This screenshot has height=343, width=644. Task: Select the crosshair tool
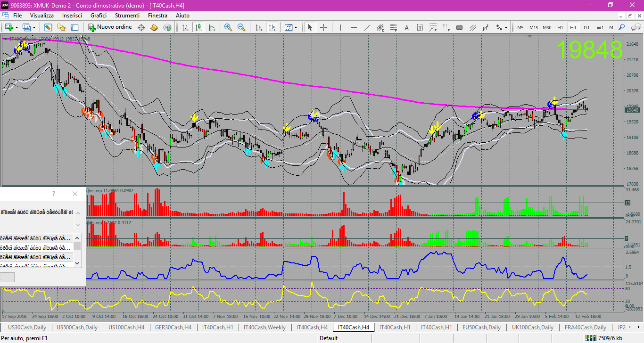324,27
